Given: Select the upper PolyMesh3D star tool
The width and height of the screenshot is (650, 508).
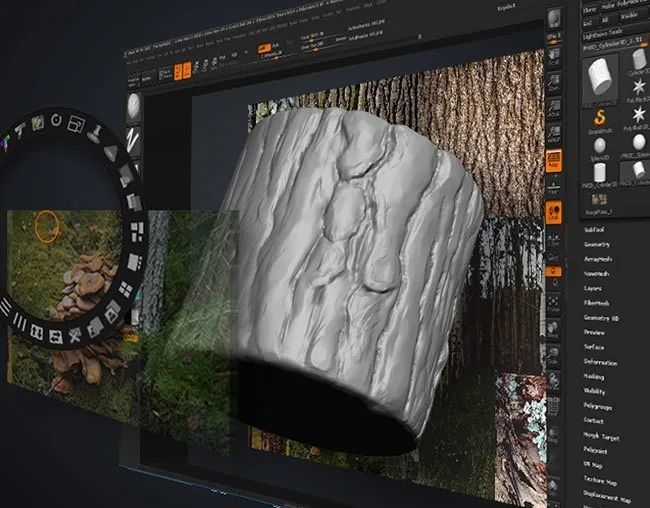Looking at the screenshot, I should [x=638, y=89].
